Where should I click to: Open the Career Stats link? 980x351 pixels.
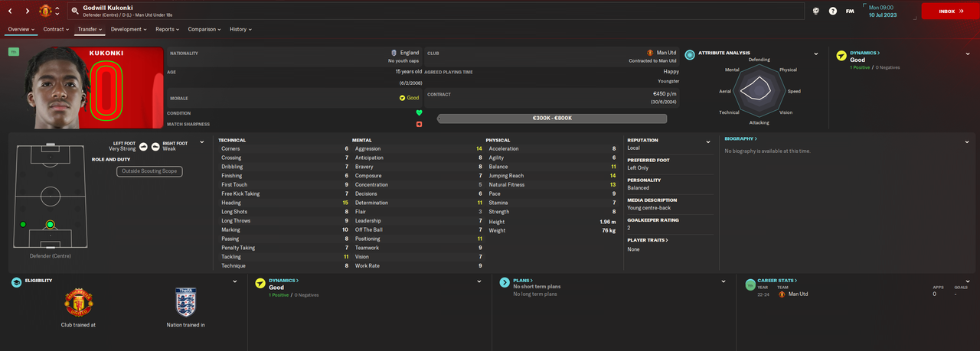[x=776, y=281]
